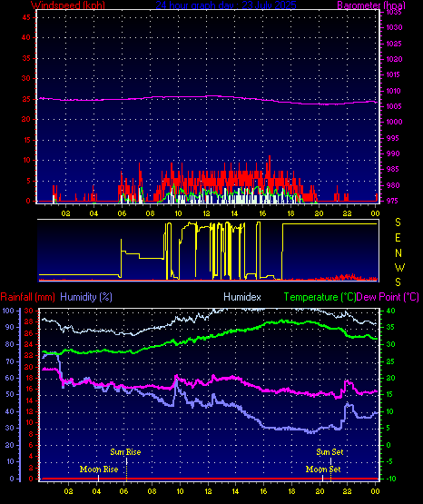Viewport: 423px width, 504px height.
Task: Click the 12 hour label under the windspeed graph
Action: click(x=206, y=213)
